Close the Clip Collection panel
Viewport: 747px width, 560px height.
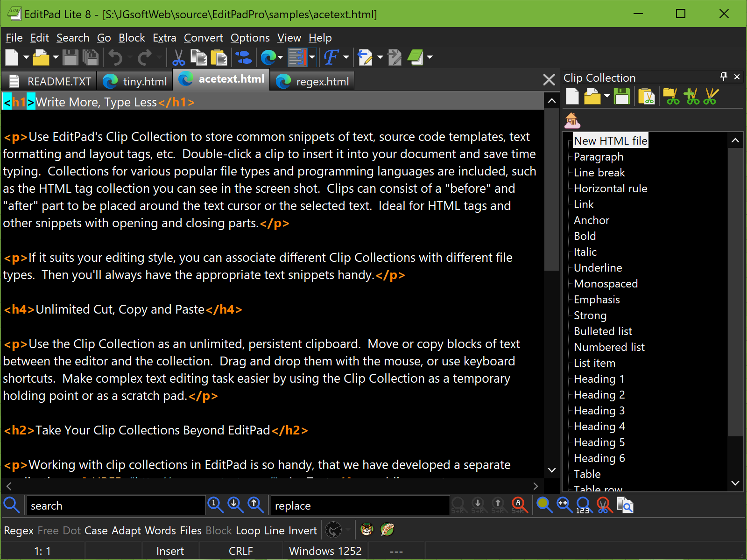737,77
